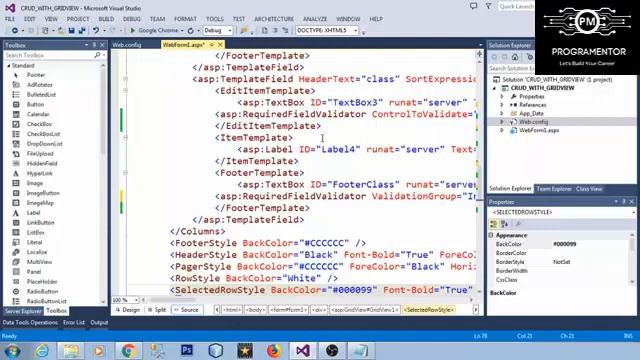This screenshot has height=360, width=640.
Task: Open Firefox from the taskbar
Action: coord(273,351)
